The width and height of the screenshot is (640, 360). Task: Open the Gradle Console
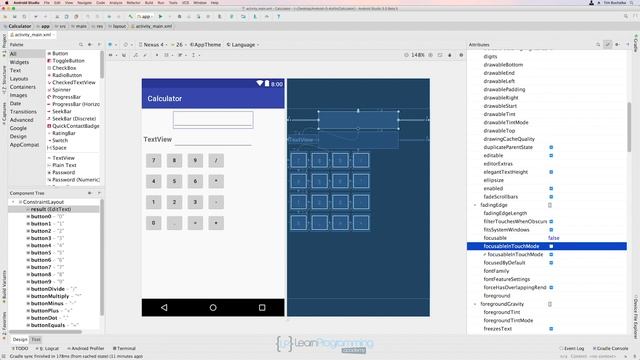pyautogui.click(x=610, y=349)
